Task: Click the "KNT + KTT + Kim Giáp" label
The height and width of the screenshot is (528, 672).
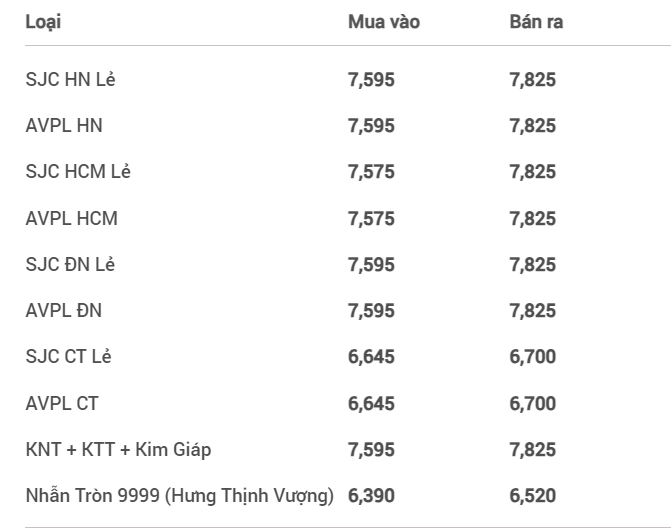Action: tap(118, 448)
